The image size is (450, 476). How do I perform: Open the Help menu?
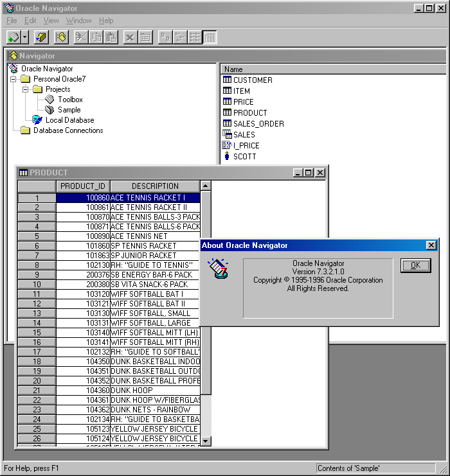(x=106, y=21)
